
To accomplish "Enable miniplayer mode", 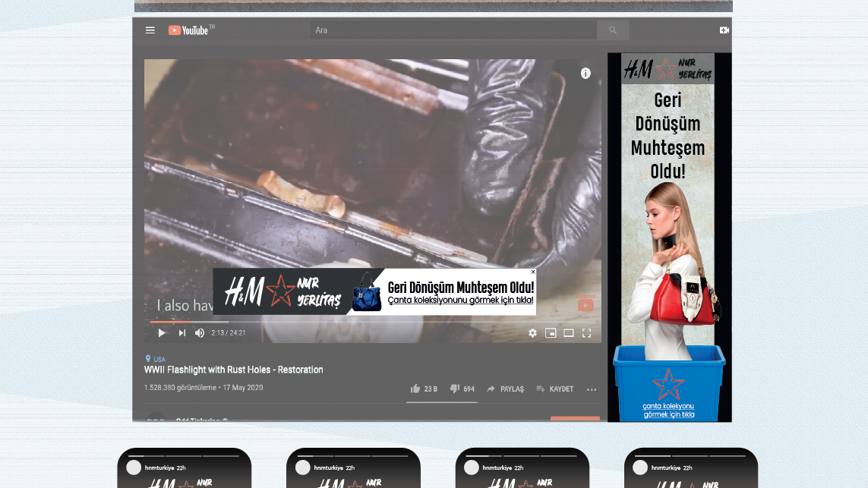I will point(551,332).
